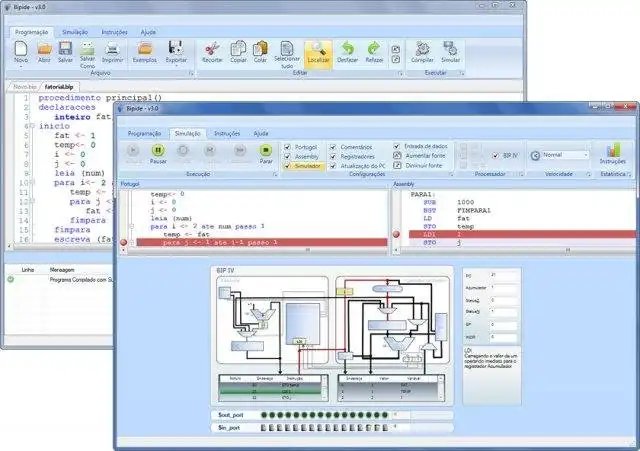Stop simulation with Parar button
The image size is (640, 451).
tap(266, 154)
